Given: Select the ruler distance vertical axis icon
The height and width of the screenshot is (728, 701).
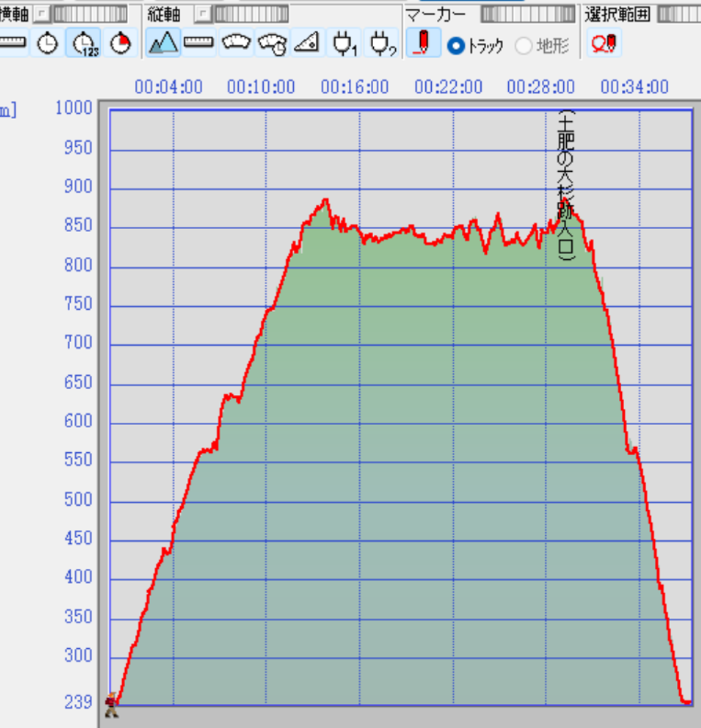Looking at the screenshot, I should [199, 43].
